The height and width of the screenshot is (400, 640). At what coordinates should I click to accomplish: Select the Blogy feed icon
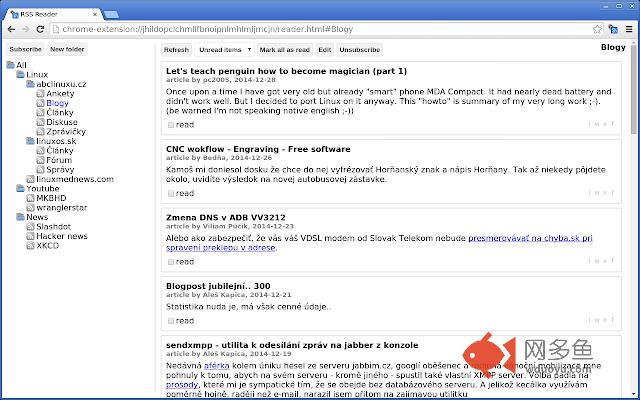pyautogui.click(x=40, y=103)
